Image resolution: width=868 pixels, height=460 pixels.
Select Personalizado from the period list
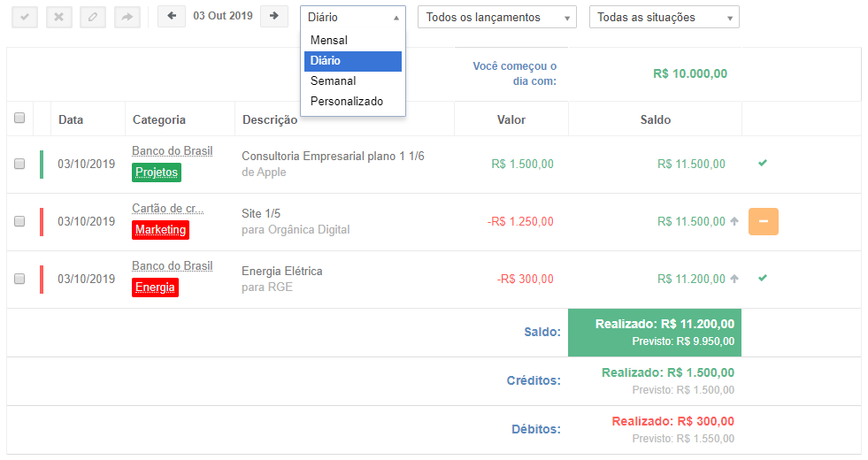click(x=347, y=102)
